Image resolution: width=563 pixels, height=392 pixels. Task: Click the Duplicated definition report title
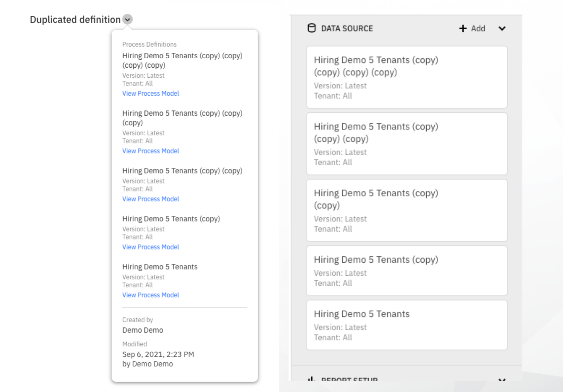pyautogui.click(x=75, y=20)
